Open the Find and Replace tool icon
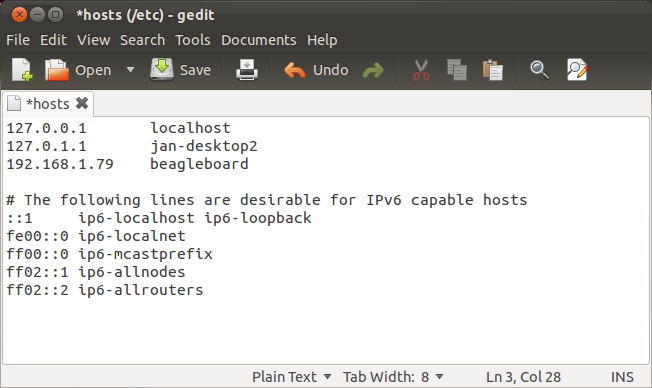 point(577,70)
